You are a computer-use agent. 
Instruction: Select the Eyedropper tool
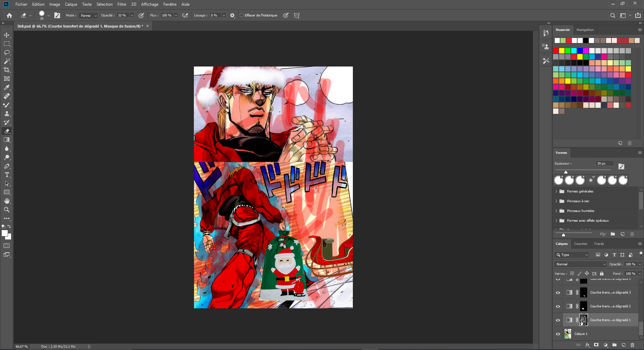click(x=7, y=87)
